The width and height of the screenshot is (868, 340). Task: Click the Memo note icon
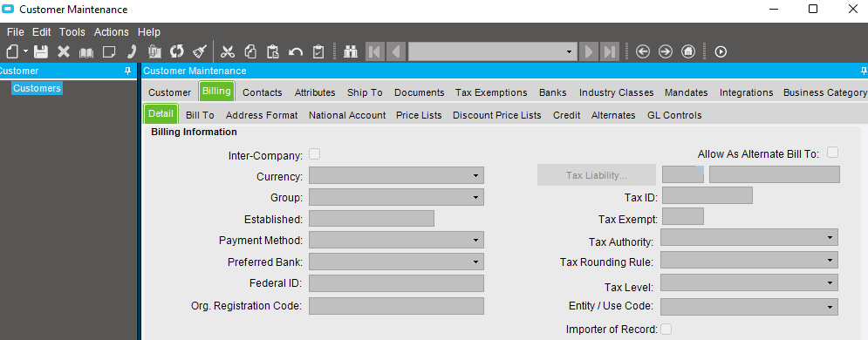coord(109,51)
